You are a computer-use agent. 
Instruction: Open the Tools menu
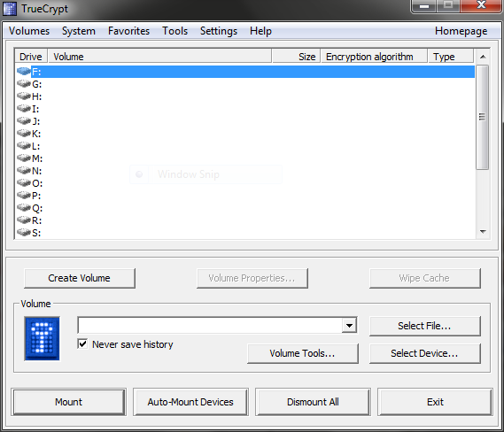point(174,31)
